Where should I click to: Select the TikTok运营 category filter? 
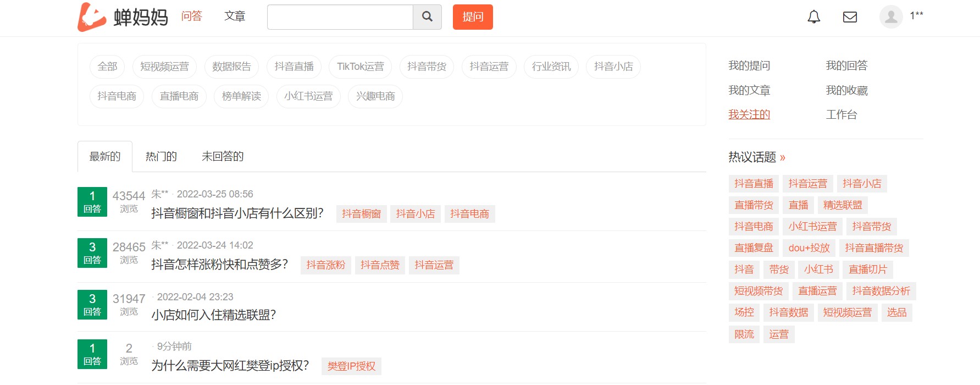click(361, 67)
